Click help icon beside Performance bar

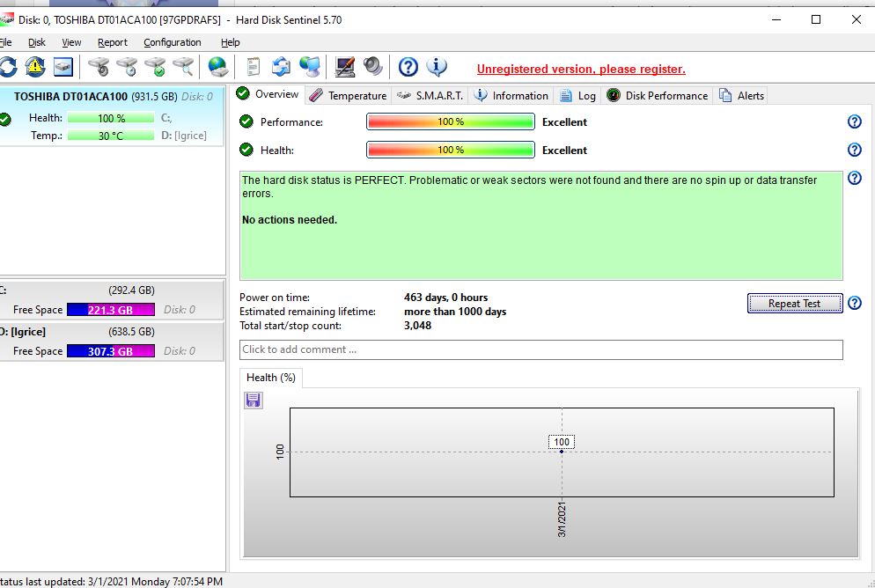853,122
